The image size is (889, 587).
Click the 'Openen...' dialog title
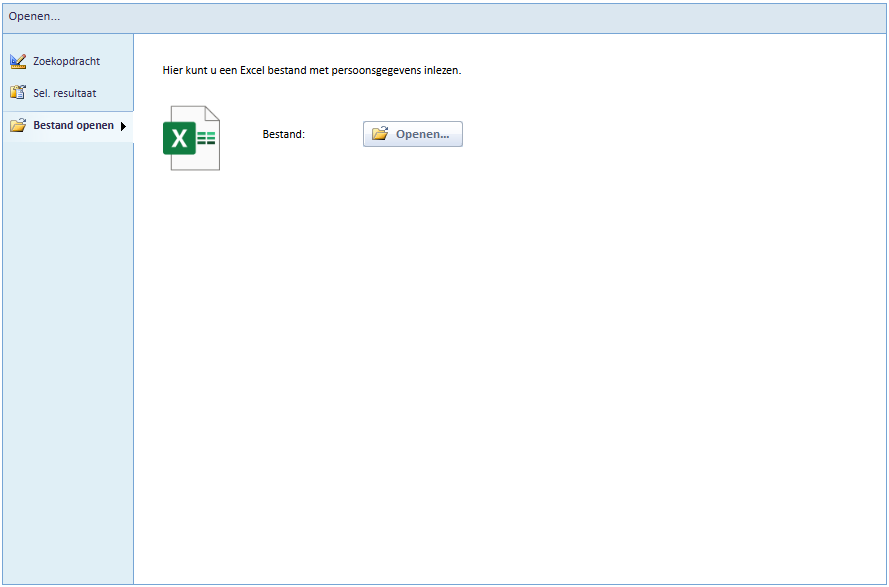(x=34, y=16)
